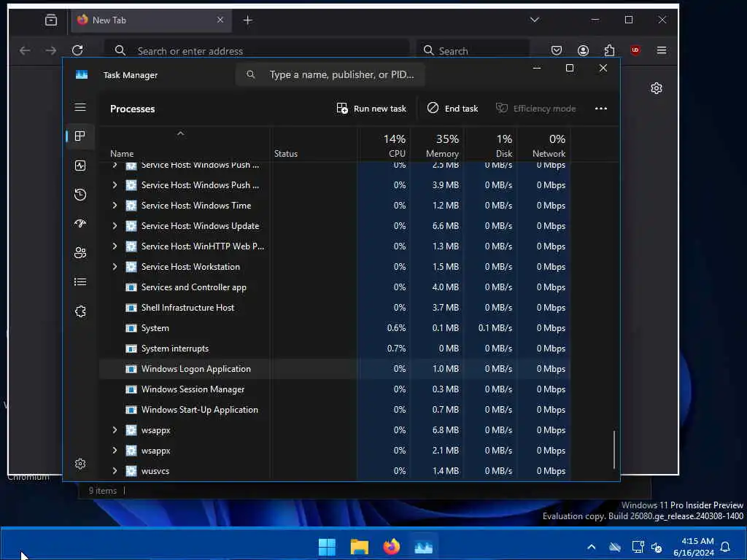Click Run new task button
The image size is (747, 560).
pyautogui.click(x=371, y=109)
